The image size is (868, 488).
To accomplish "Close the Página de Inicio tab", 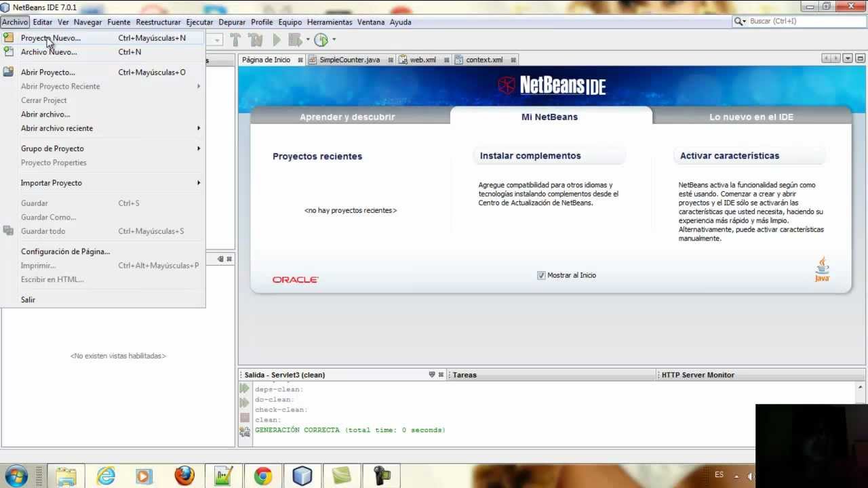I will point(299,60).
